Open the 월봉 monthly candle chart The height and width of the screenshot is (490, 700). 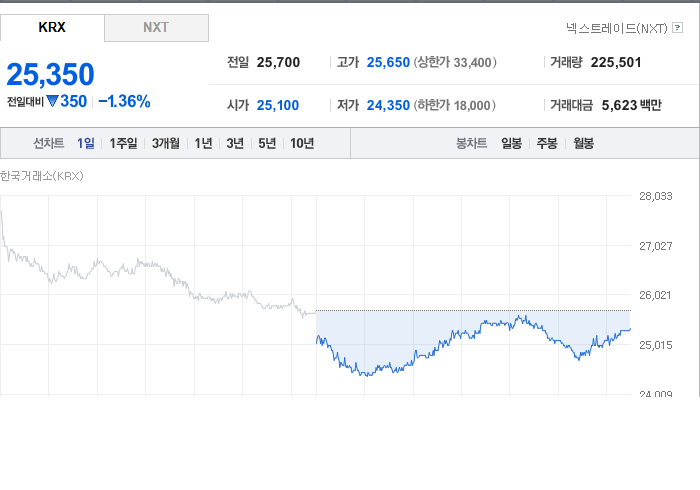pos(583,143)
